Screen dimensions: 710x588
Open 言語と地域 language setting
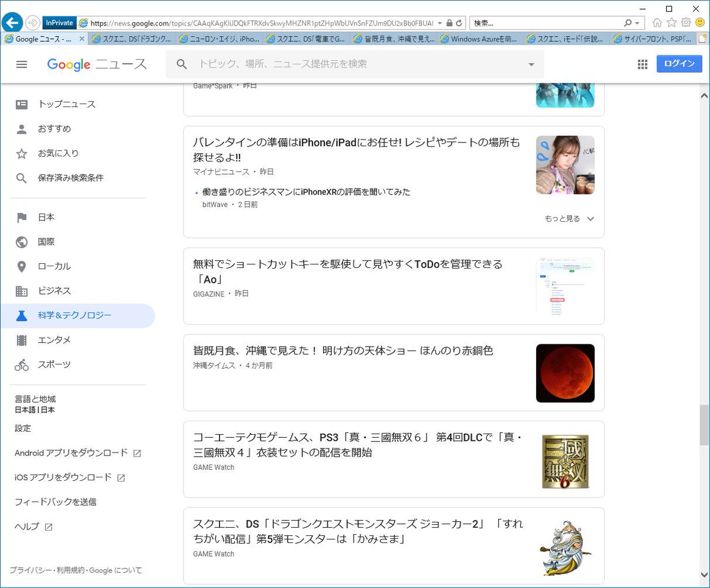click(x=35, y=404)
